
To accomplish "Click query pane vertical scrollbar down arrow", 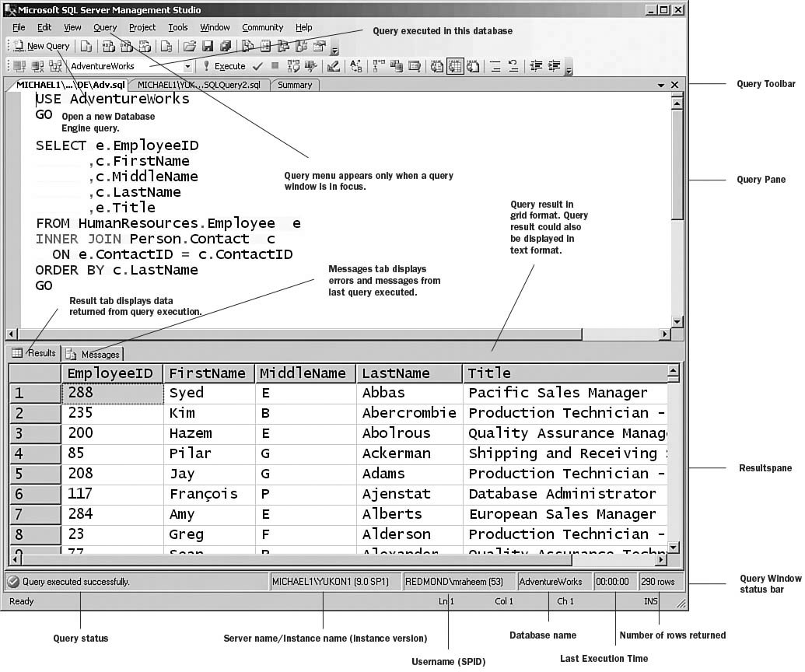I will [x=677, y=322].
